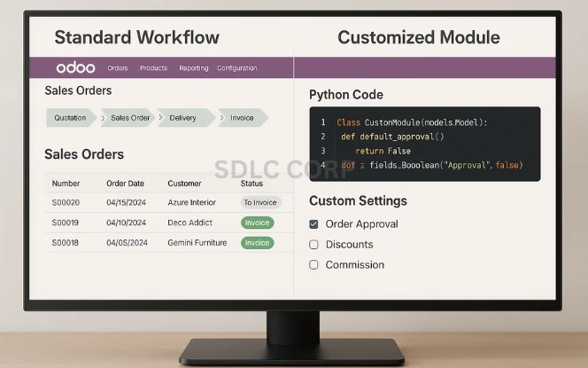Select the Sales Order workflow stage
The width and height of the screenshot is (588, 368).
(128, 118)
